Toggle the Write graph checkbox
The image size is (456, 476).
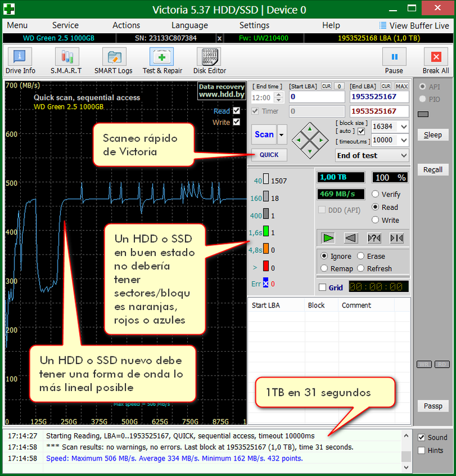click(237, 122)
